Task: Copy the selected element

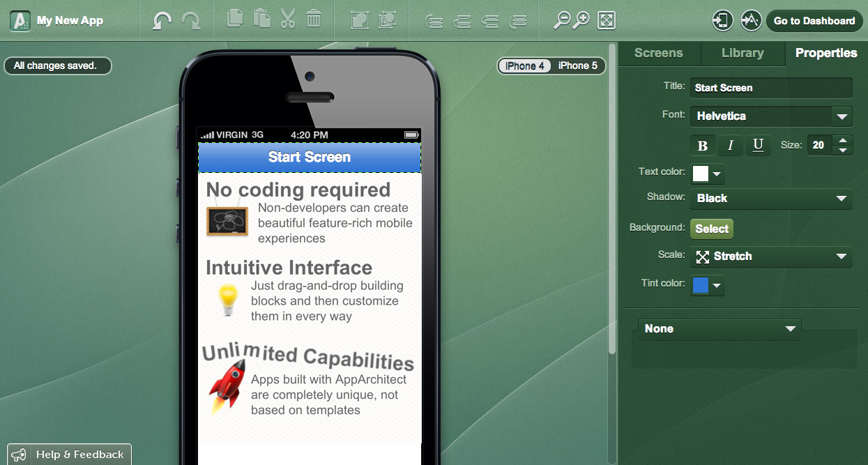Action: [x=236, y=18]
